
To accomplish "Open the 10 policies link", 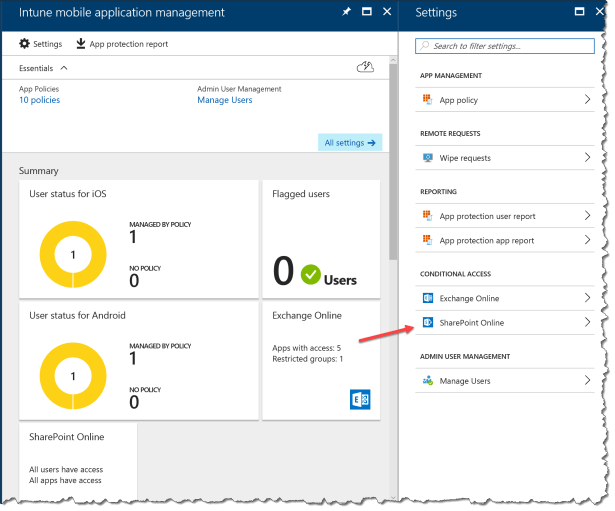I will pos(40,100).
